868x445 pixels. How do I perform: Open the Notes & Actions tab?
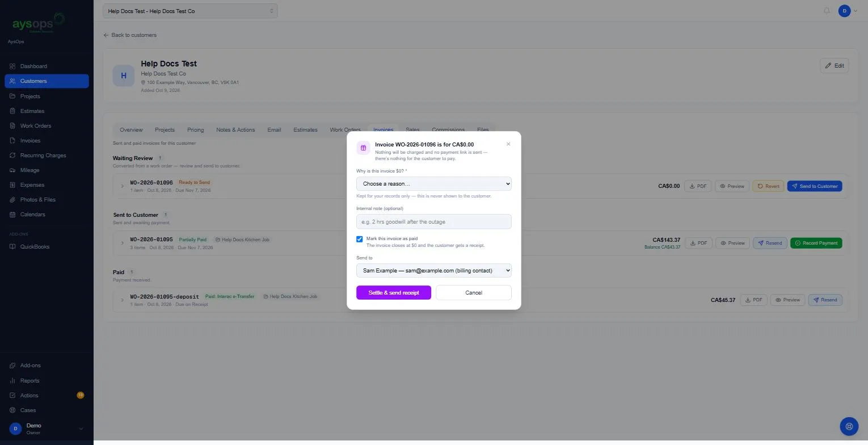click(x=235, y=130)
